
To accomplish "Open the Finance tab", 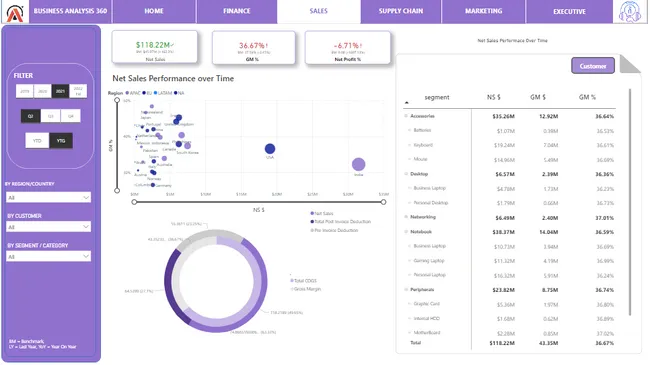I will [x=237, y=11].
